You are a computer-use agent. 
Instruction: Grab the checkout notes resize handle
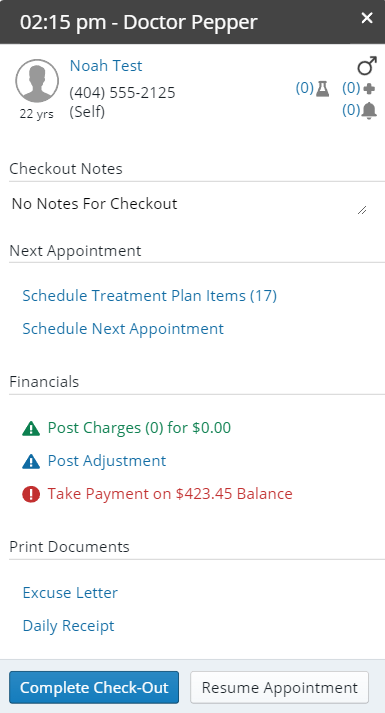coord(362,210)
